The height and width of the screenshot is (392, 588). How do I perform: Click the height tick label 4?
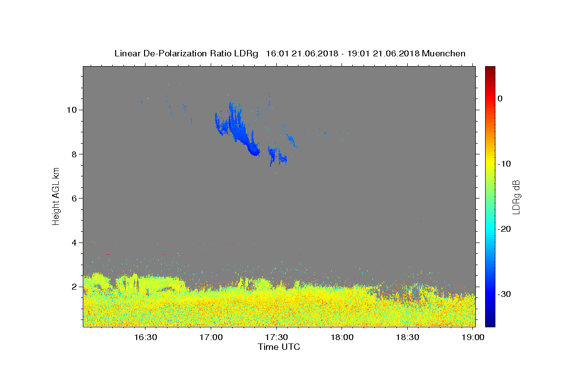pyautogui.click(x=75, y=243)
